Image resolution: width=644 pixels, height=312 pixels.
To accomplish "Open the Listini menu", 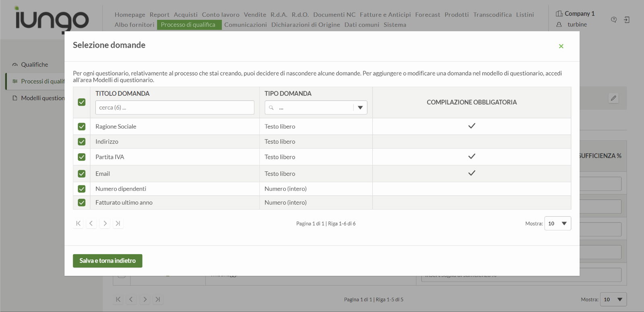I will (525, 14).
